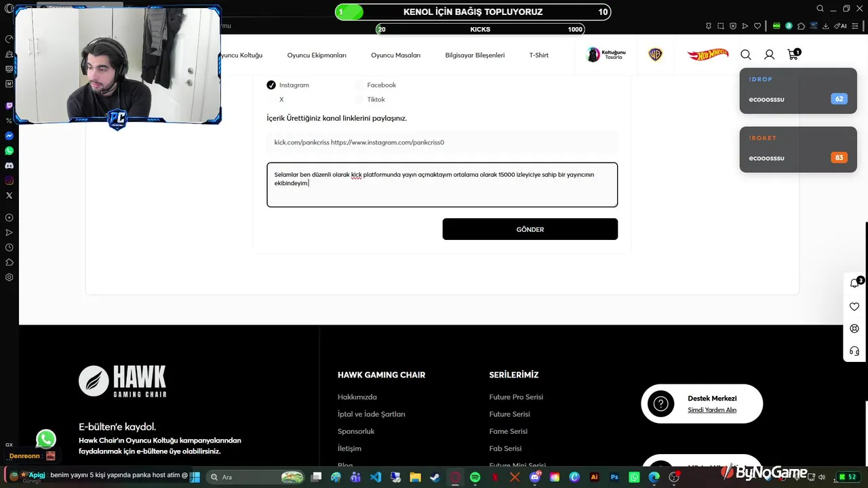Open the İletişim footer link

coord(349,449)
